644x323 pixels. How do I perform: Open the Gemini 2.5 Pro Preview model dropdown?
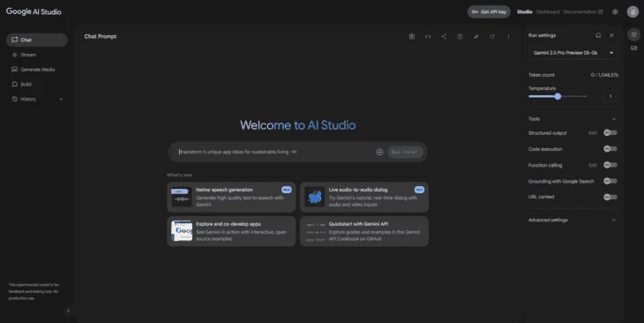[573, 53]
